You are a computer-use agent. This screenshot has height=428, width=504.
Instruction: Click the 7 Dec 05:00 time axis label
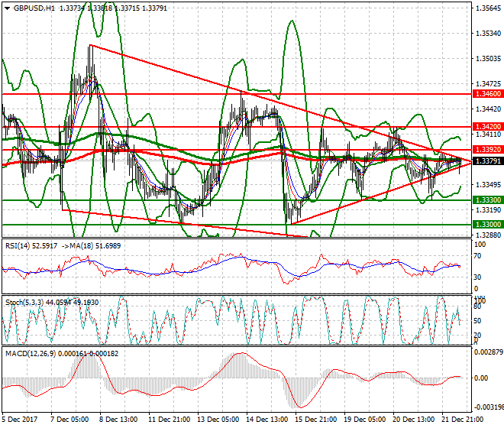coord(69,420)
